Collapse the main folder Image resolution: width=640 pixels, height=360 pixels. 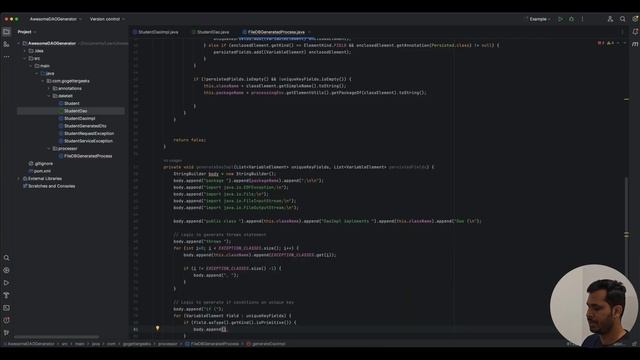click(x=31, y=66)
